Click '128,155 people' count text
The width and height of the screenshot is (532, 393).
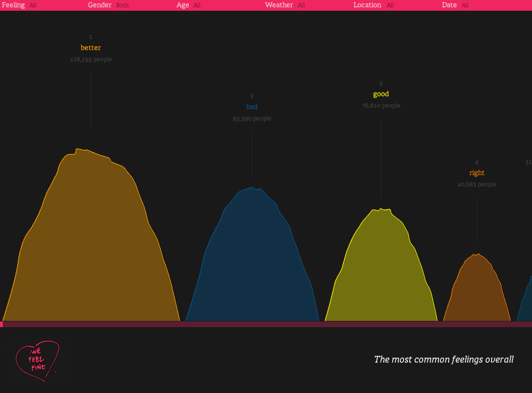coord(91,59)
